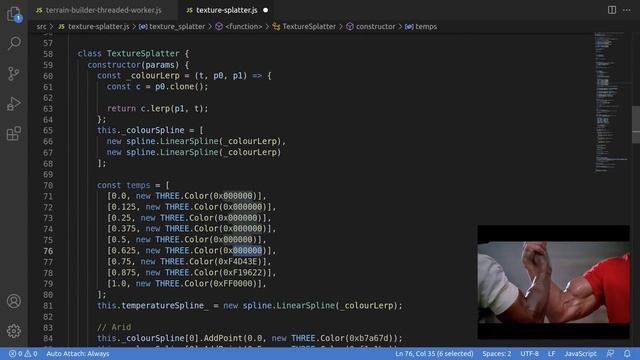Click Auto Attach: Always status item
Image resolution: width=640 pixels, height=360 pixels.
coord(78,354)
